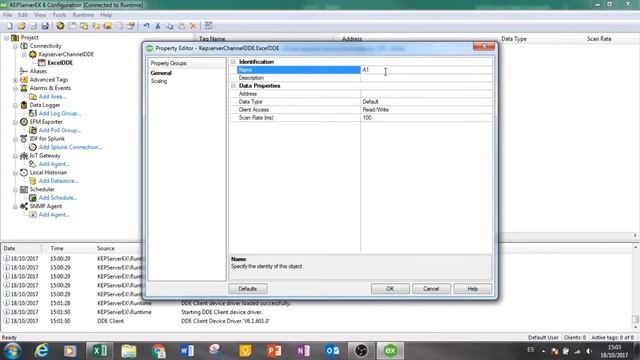Open the View menu

pyautogui.click(x=40, y=15)
